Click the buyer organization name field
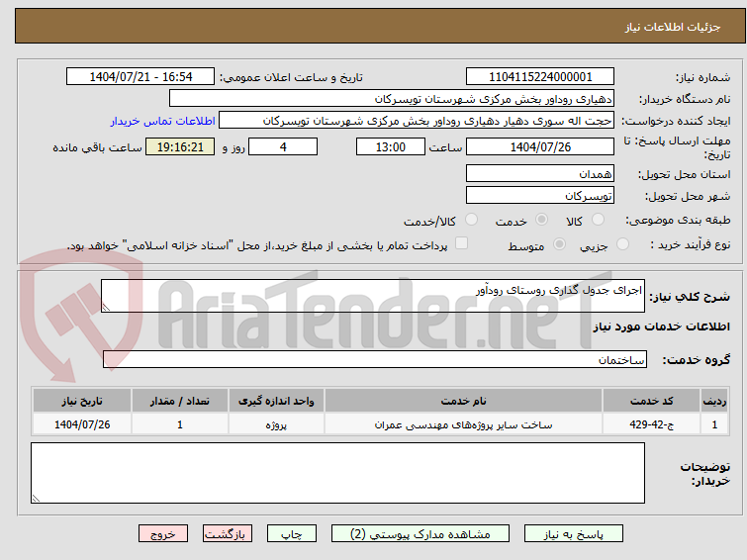Screen dimensions: 747x560 click(x=392, y=99)
